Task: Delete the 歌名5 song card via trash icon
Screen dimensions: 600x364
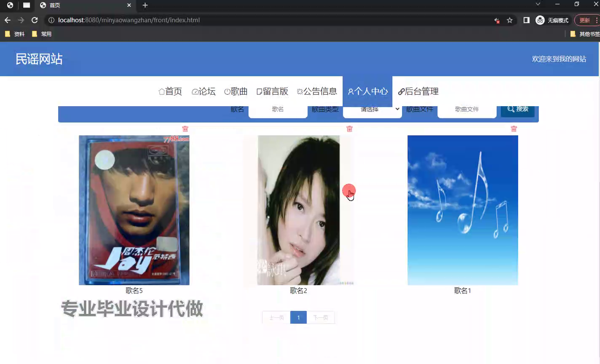Action: (185, 129)
